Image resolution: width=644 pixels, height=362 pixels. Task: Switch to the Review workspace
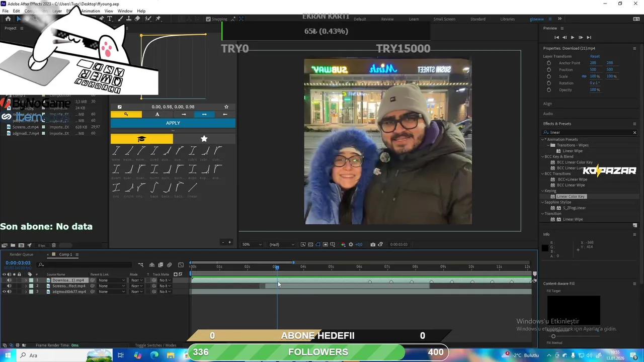tap(387, 19)
